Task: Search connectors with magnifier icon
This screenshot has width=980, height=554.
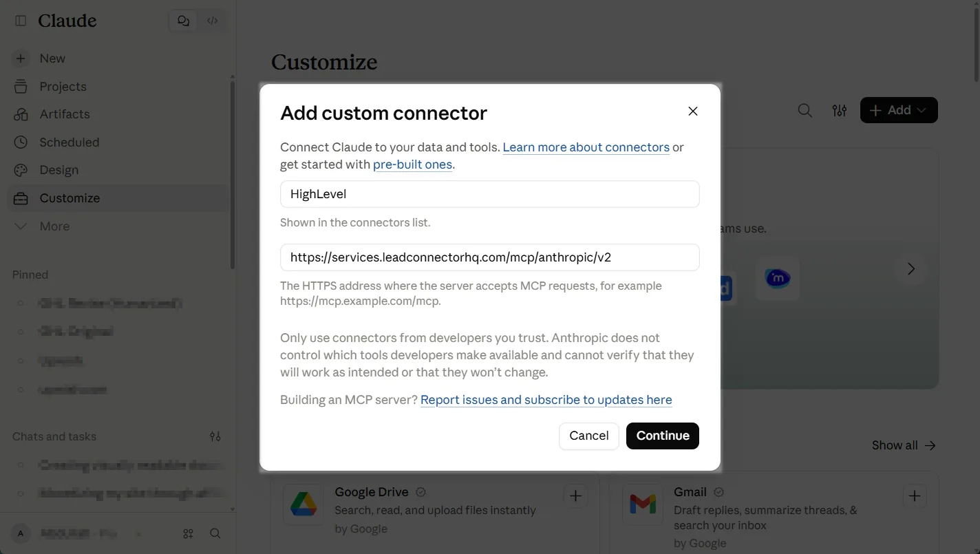Action: [x=805, y=110]
